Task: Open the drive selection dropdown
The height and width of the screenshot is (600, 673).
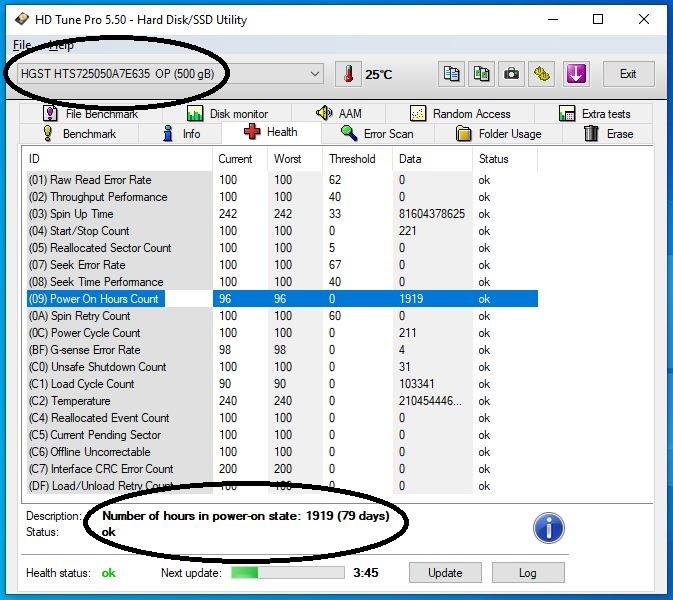Action: (x=170, y=74)
